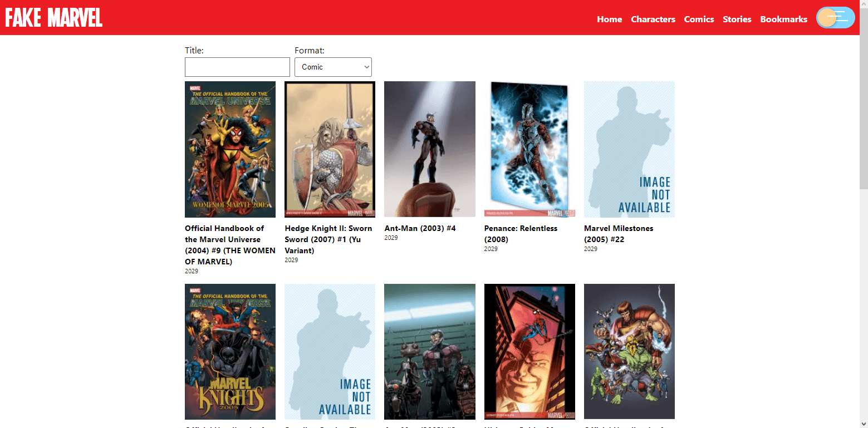Open the Comics nav link
The image size is (868, 428).
tap(699, 19)
